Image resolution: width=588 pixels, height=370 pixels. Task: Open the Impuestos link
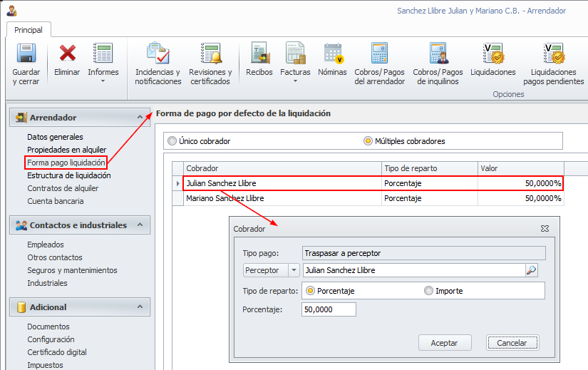click(x=45, y=365)
